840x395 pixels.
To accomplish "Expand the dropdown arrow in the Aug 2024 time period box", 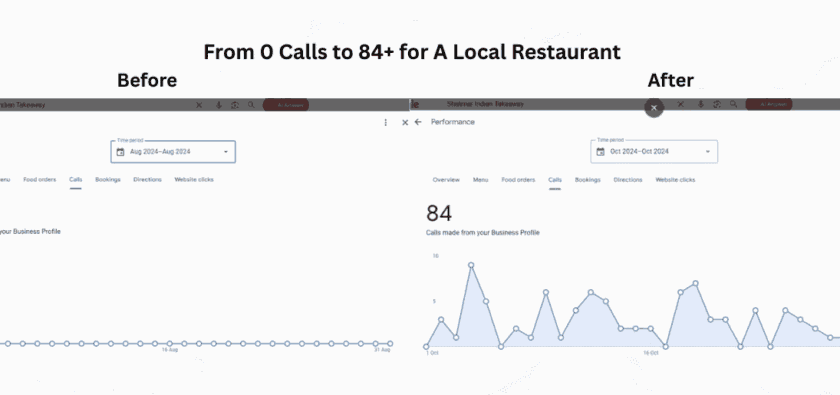I will 226,152.
